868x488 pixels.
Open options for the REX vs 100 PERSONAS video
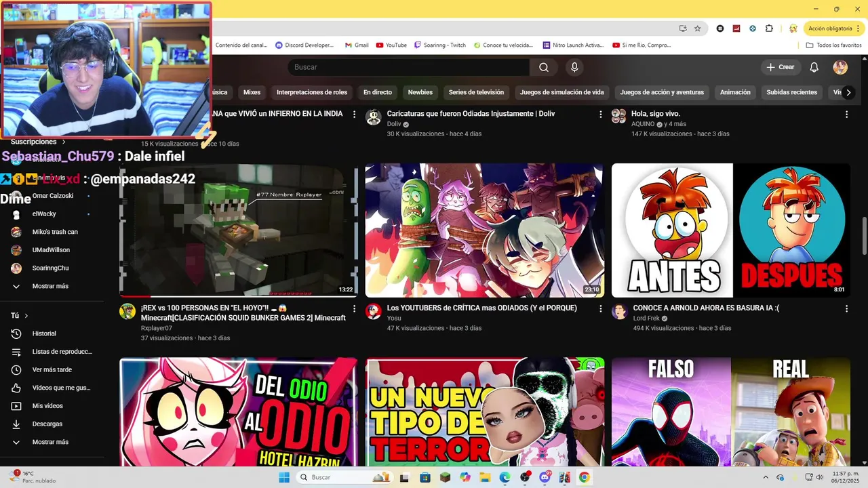(354, 308)
